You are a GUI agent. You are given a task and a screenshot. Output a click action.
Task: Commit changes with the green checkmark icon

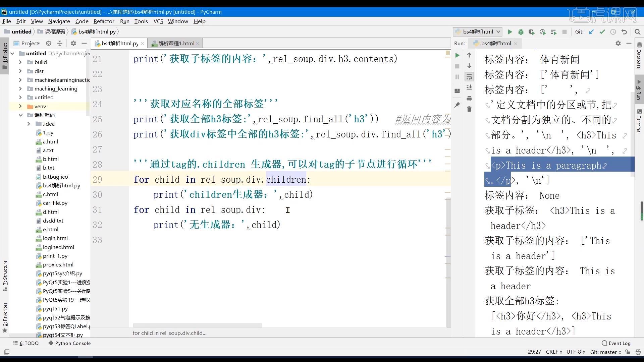(602, 32)
